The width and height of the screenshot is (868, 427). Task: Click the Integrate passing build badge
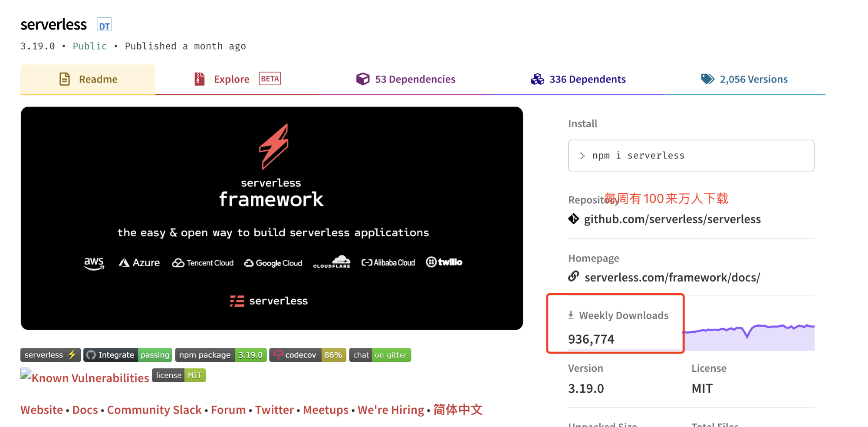(128, 355)
